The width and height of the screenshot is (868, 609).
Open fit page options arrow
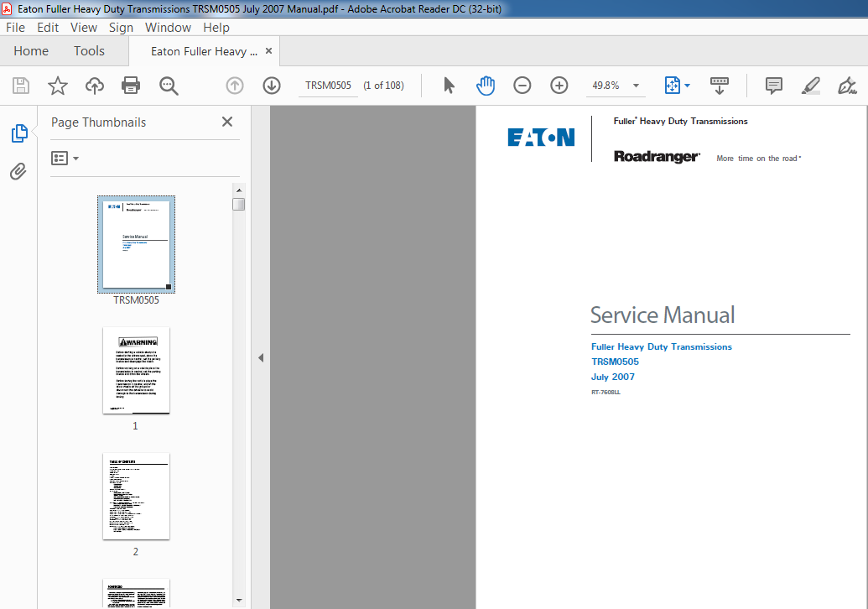(x=687, y=86)
